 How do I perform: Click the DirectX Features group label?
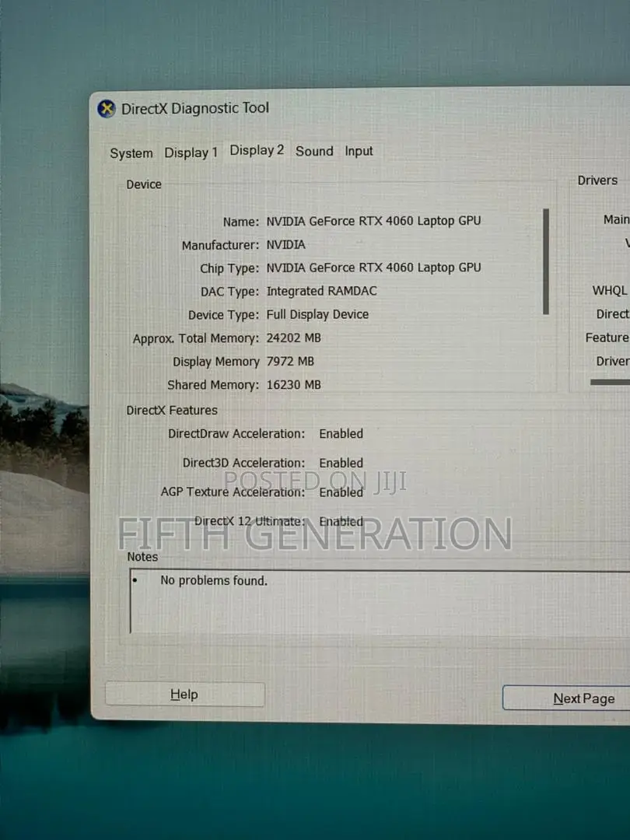point(172,411)
